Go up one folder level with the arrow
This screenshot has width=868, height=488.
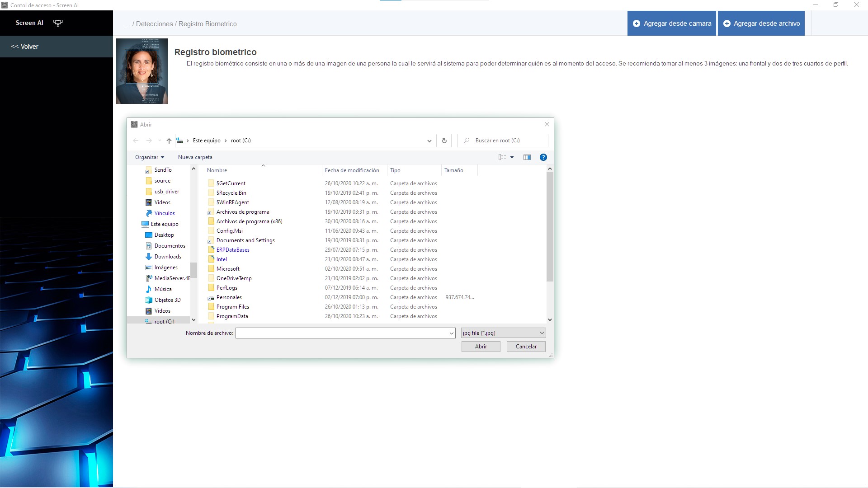(169, 141)
